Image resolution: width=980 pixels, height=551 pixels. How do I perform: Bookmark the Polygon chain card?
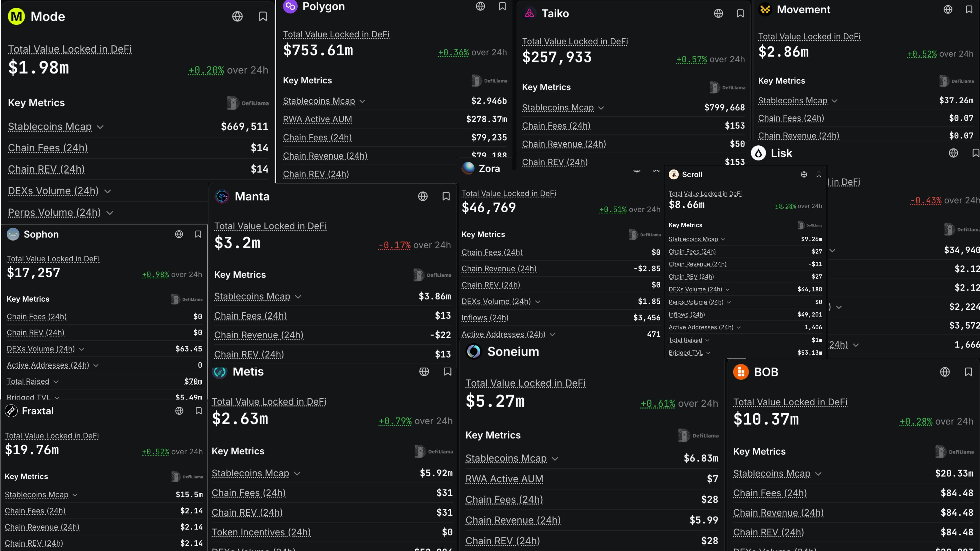coord(502,6)
